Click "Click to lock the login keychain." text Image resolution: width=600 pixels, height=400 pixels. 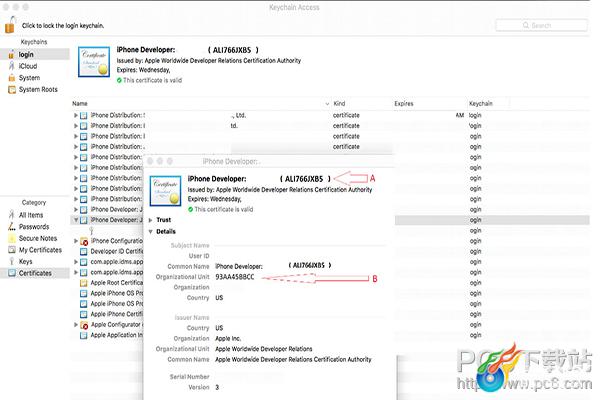click(x=63, y=26)
